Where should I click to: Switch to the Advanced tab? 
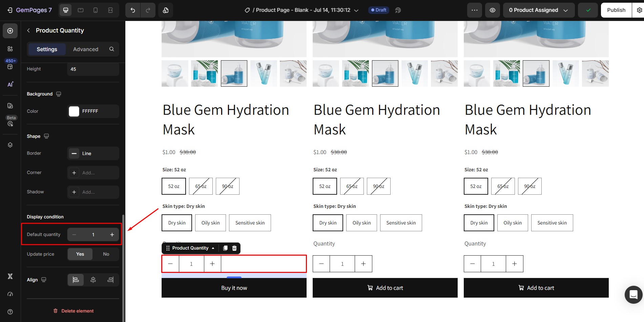point(86,49)
